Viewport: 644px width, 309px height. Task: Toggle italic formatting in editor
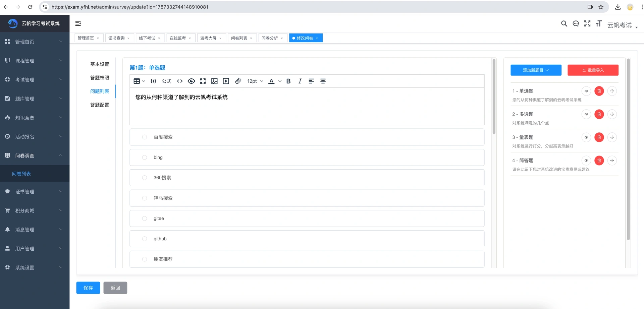pyautogui.click(x=300, y=81)
